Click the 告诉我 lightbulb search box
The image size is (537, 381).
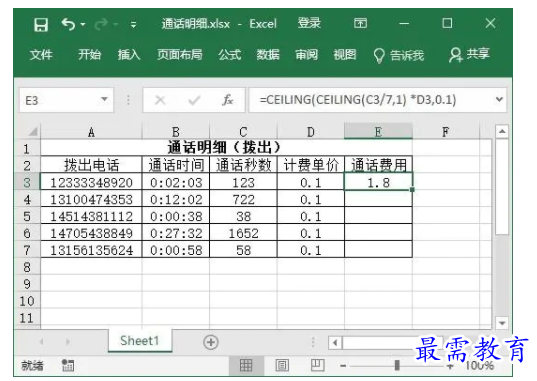tap(399, 55)
